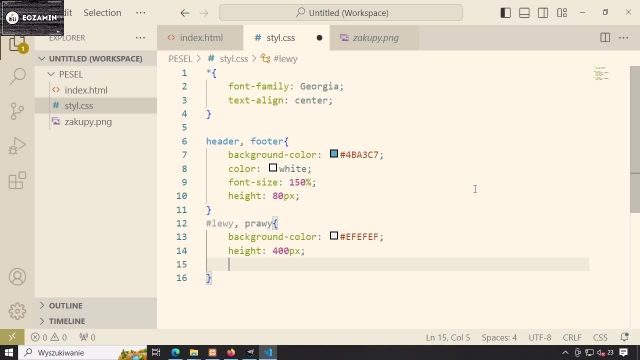
Task: Open the Source Control view
Action: 17,111
